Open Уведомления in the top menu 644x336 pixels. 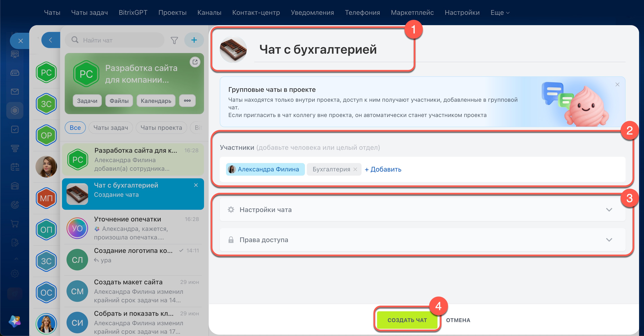pyautogui.click(x=312, y=13)
